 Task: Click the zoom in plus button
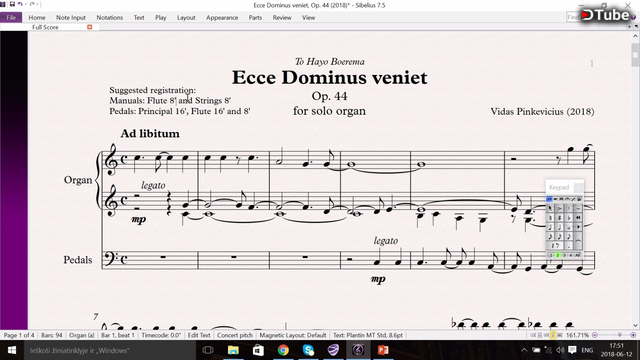pos(633,335)
